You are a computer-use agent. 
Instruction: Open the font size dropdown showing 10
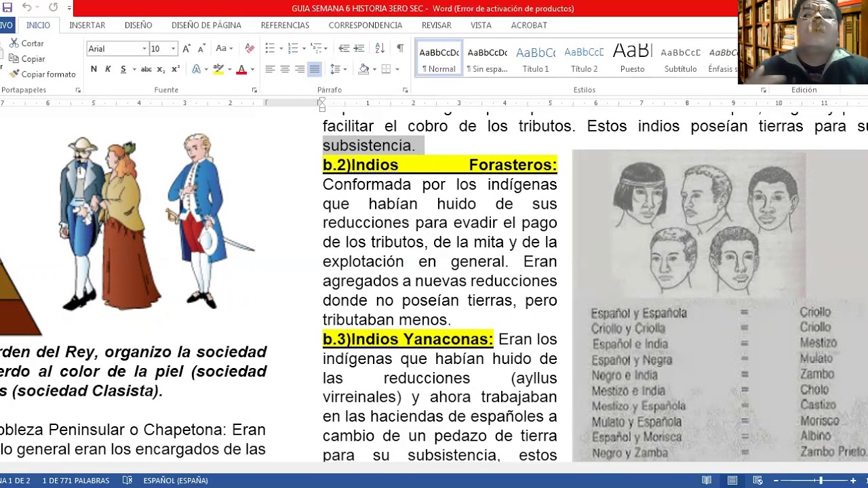pyautogui.click(x=173, y=49)
